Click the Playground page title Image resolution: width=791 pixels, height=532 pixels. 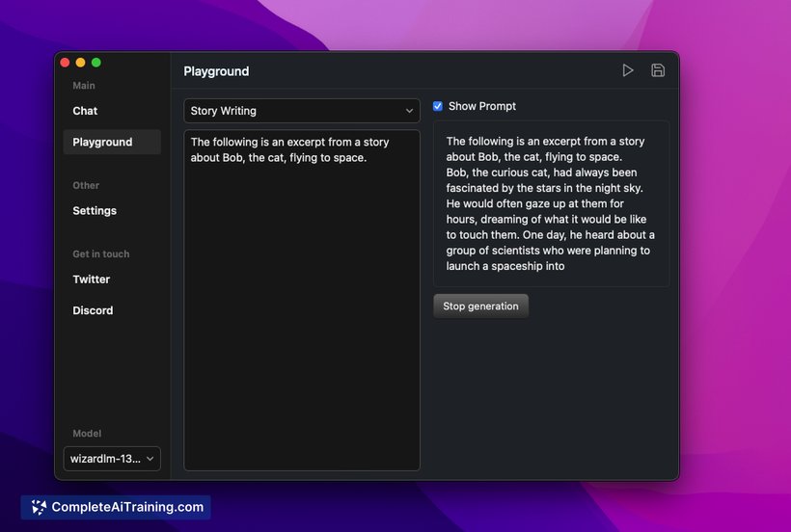click(216, 71)
